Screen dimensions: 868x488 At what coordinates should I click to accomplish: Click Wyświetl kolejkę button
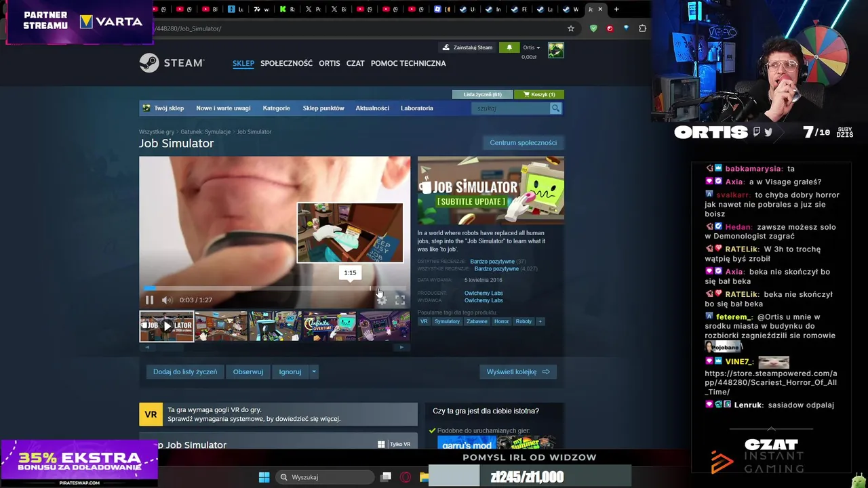click(x=518, y=371)
